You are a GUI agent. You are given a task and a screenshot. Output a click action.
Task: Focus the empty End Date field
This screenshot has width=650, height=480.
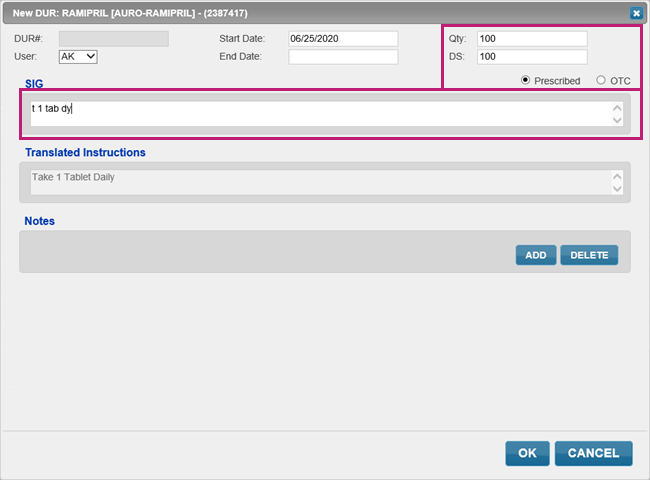(343, 57)
